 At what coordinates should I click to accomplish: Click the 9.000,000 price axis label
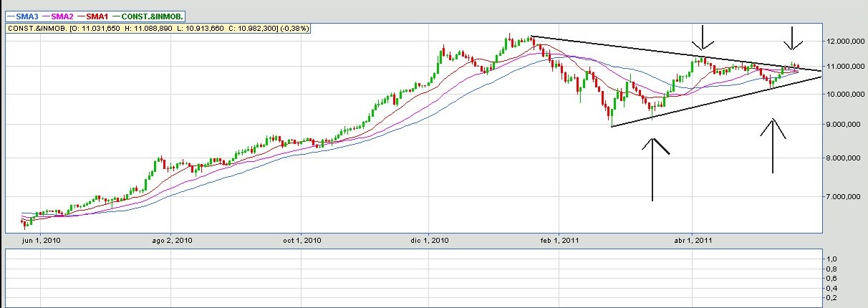[842, 125]
